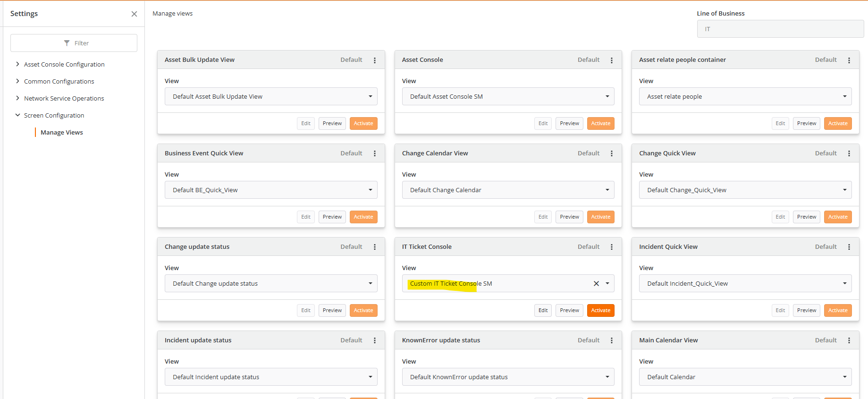Open the kebab menu for IT Ticket Console

point(612,247)
